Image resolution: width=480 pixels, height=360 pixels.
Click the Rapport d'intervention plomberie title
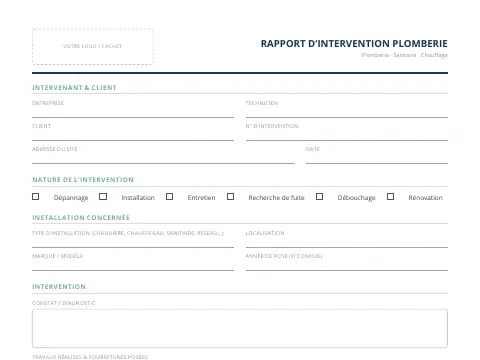pos(354,44)
